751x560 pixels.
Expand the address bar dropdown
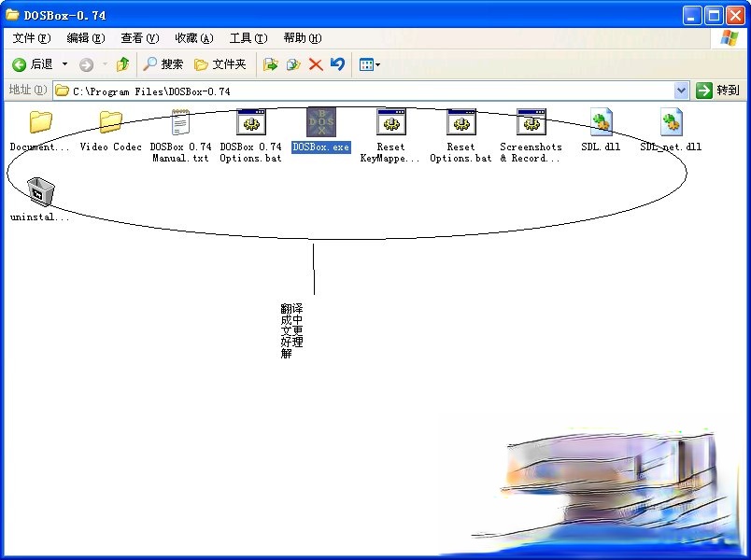[x=681, y=90]
